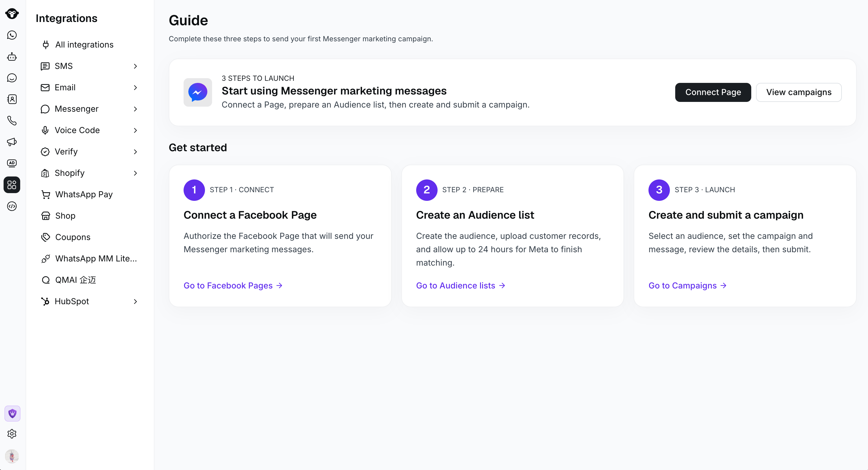Viewport: 868px width, 470px height.
Task: Click the Email envelope icon
Action: (45, 88)
